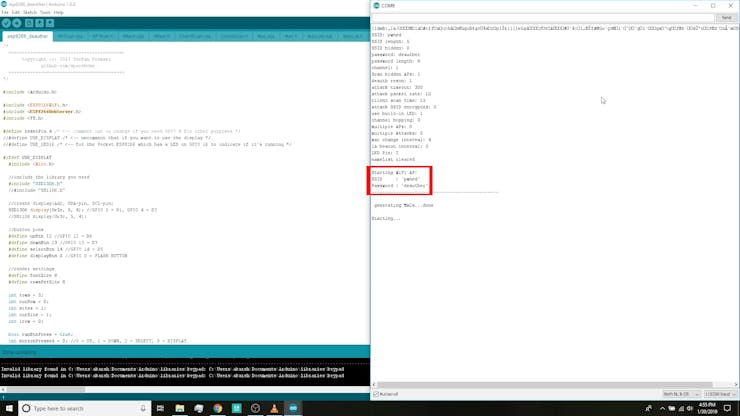
Task: Click the network icon in system tray
Action: tap(681, 408)
